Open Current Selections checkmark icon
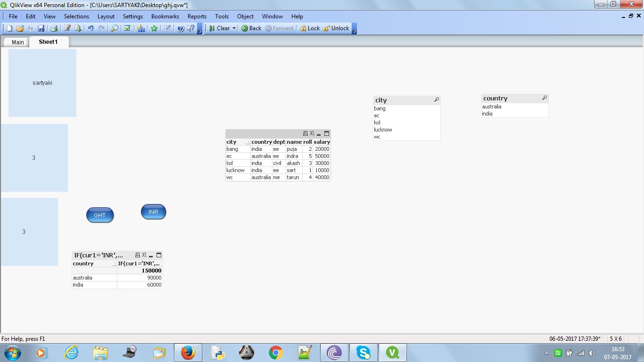This screenshot has width=644, height=362. tap(127, 28)
